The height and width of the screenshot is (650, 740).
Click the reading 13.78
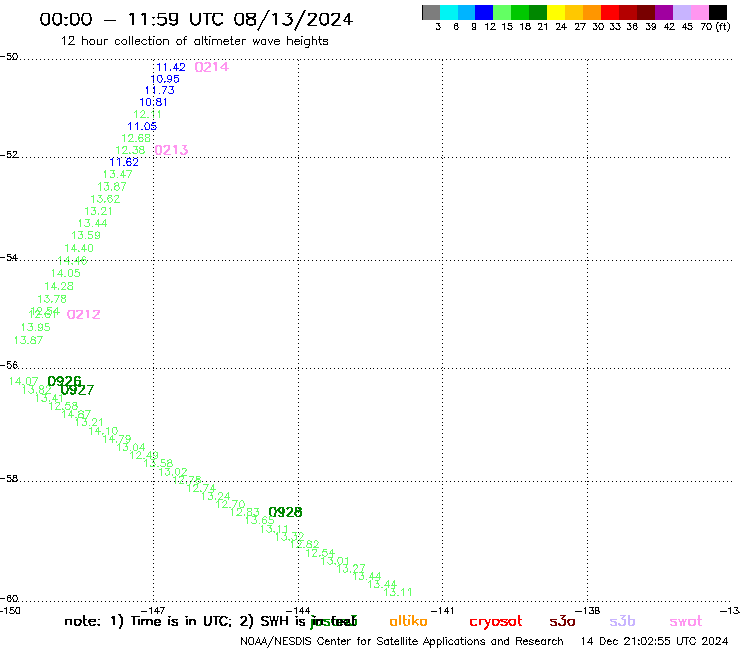52,299
